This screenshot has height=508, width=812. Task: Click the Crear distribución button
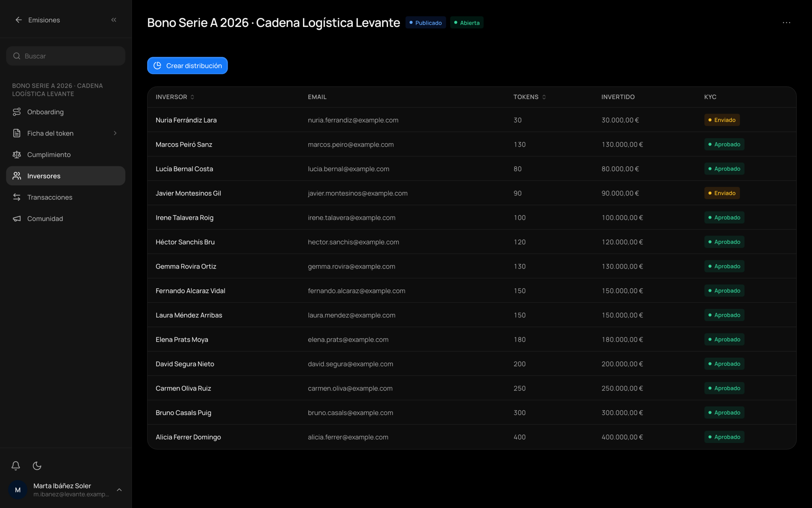coord(187,65)
